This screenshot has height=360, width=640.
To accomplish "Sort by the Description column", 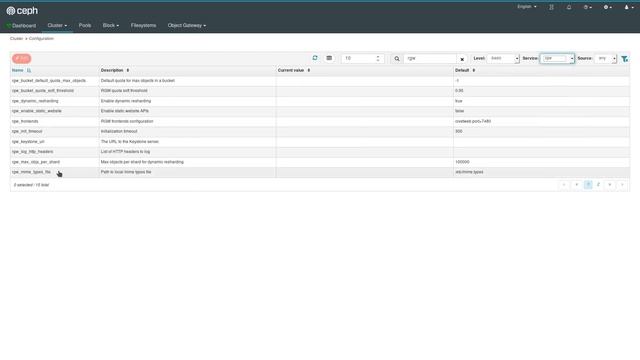I will (115, 70).
